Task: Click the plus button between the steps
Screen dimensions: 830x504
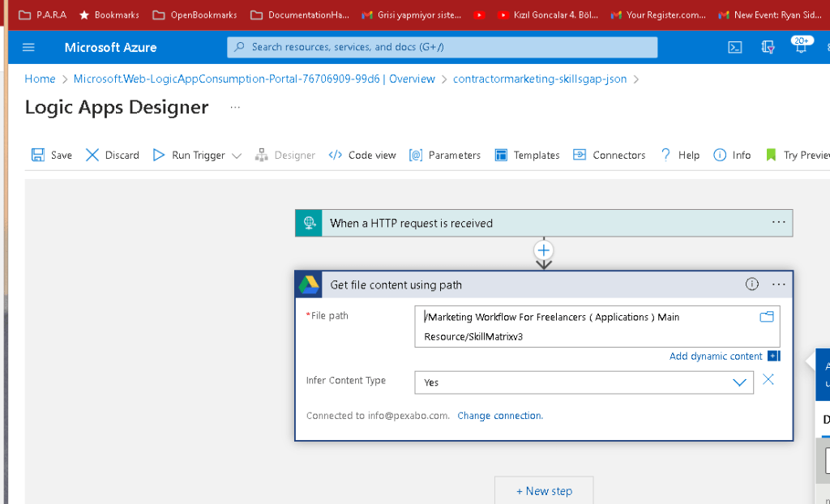Action: point(544,250)
